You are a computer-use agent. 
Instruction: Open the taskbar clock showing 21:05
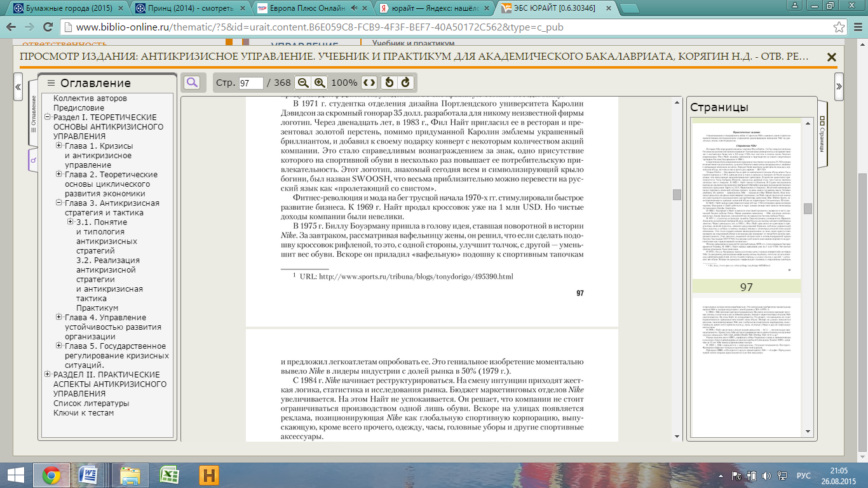pyautogui.click(x=839, y=475)
